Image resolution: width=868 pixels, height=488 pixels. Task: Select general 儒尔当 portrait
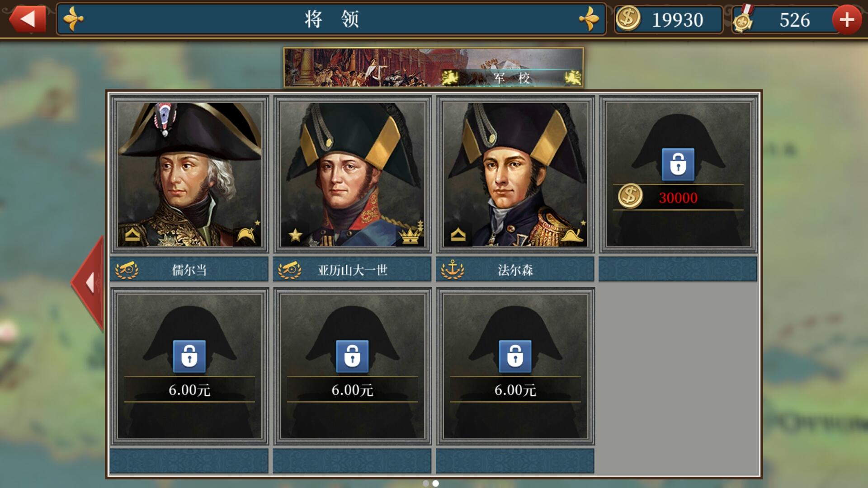tap(189, 174)
